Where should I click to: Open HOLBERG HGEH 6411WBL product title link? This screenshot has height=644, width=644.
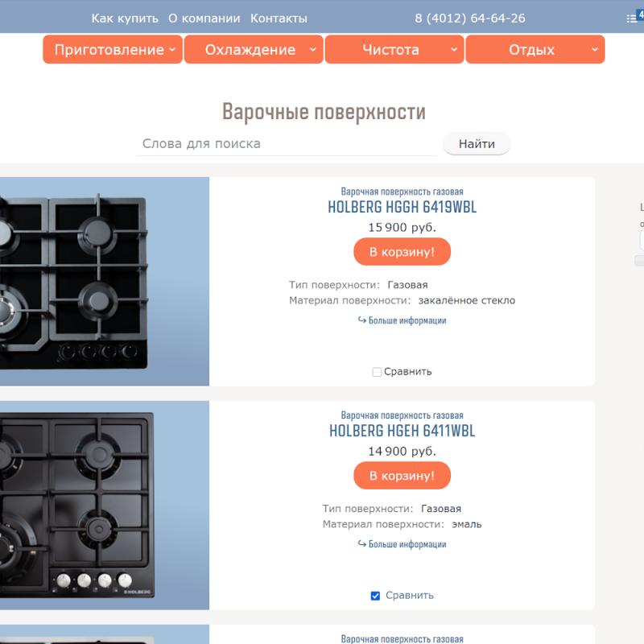(402, 431)
